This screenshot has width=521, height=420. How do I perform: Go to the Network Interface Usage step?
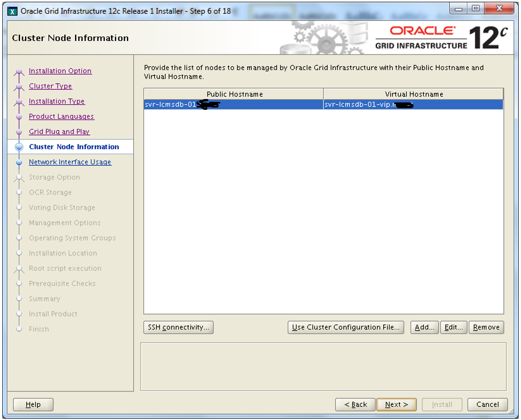tap(70, 162)
